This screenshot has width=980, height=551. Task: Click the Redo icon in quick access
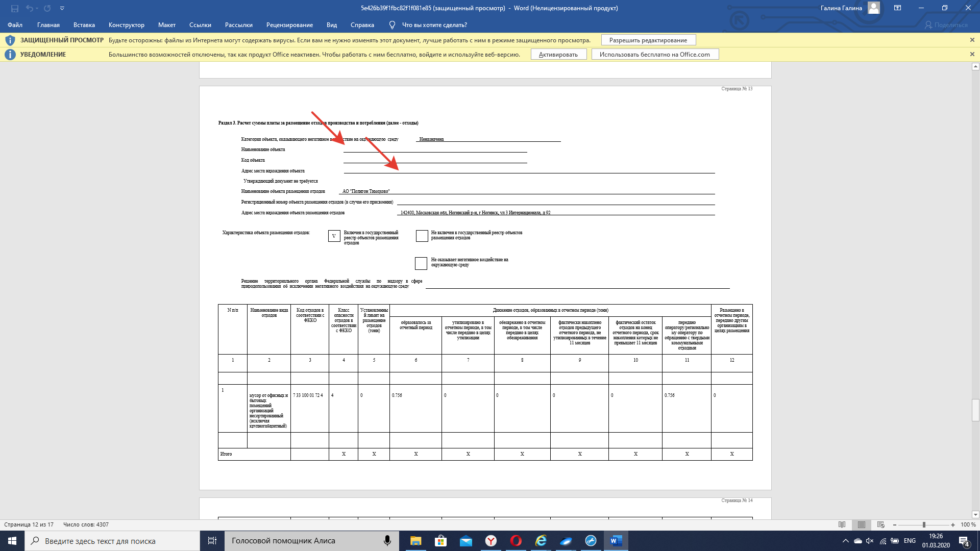(x=47, y=8)
